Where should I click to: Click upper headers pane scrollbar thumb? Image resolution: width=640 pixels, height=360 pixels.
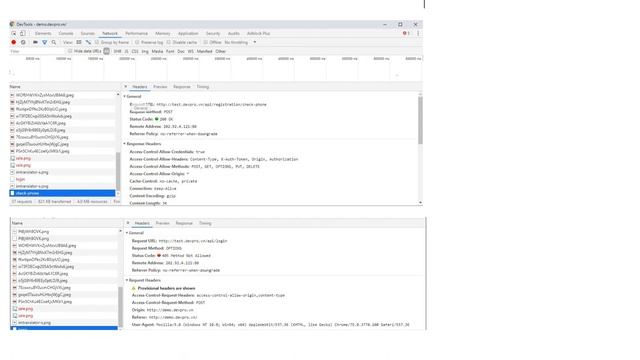420,119
